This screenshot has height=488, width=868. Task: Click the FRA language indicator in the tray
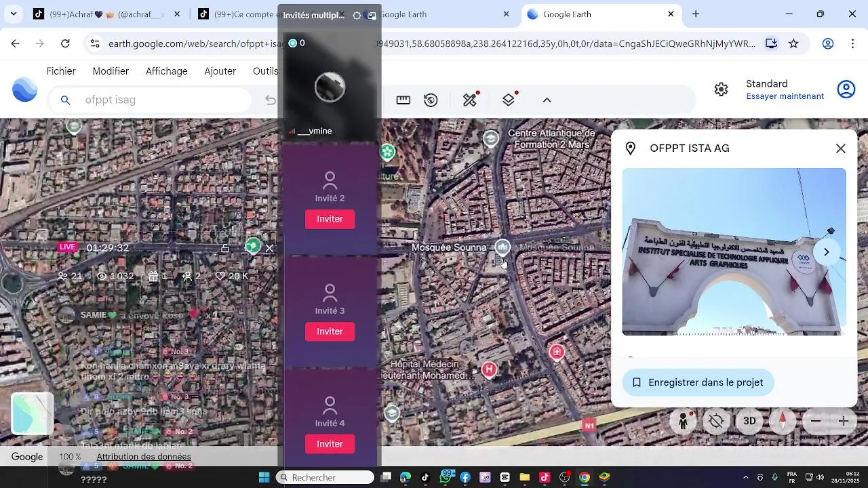coord(792,477)
